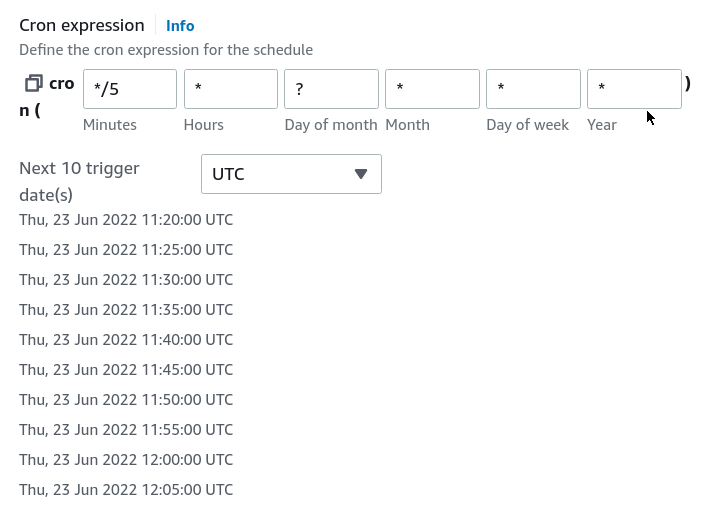The image size is (717, 512).
Task: Select the 11:25:00 UTC trigger entry
Action: point(126,250)
